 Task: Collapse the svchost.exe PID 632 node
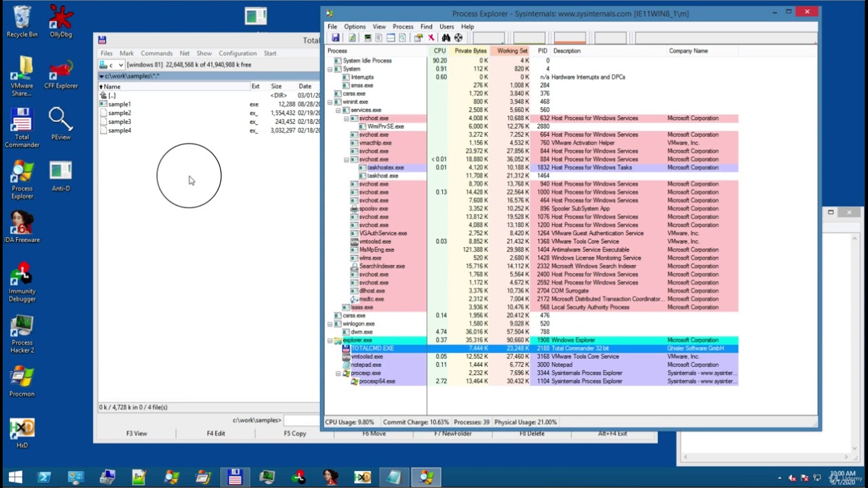point(346,119)
